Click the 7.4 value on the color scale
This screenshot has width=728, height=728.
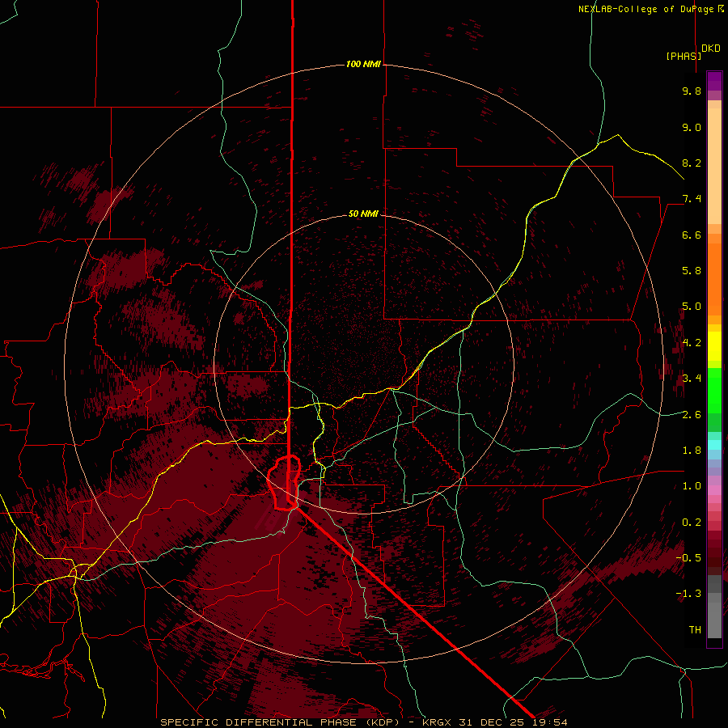(x=692, y=199)
